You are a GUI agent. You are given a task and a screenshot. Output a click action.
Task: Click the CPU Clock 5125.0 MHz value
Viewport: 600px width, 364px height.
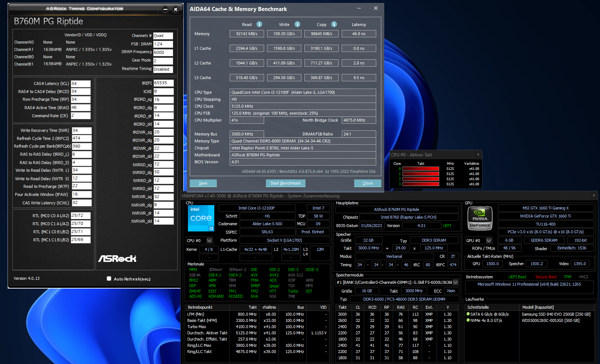(x=303, y=106)
